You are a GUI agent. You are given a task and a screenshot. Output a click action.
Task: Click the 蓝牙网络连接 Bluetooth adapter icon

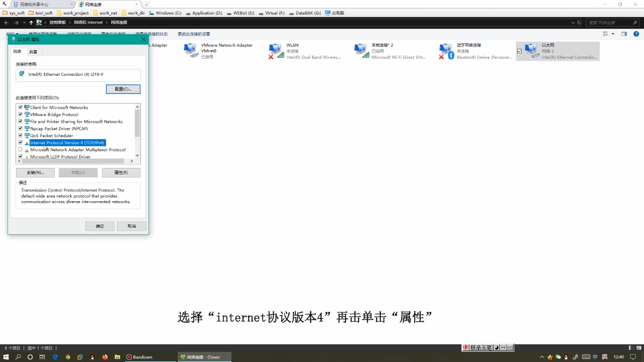[x=446, y=50]
